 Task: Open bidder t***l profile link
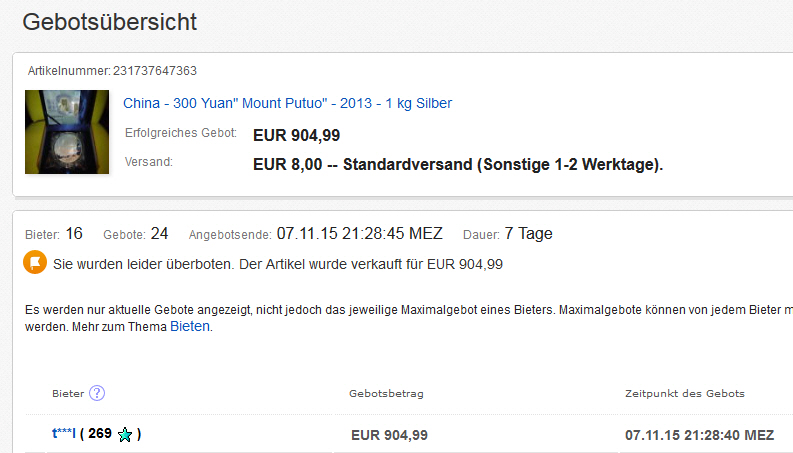click(x=64, y=434)
